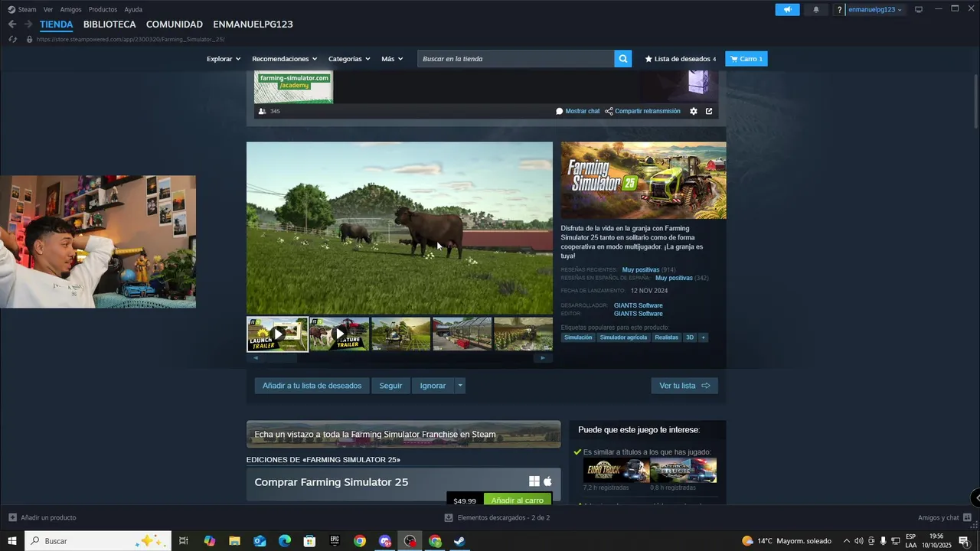This screenshot has width=980, height=551.
Task: Click the store search magnifier button
Action: point(623,59)
